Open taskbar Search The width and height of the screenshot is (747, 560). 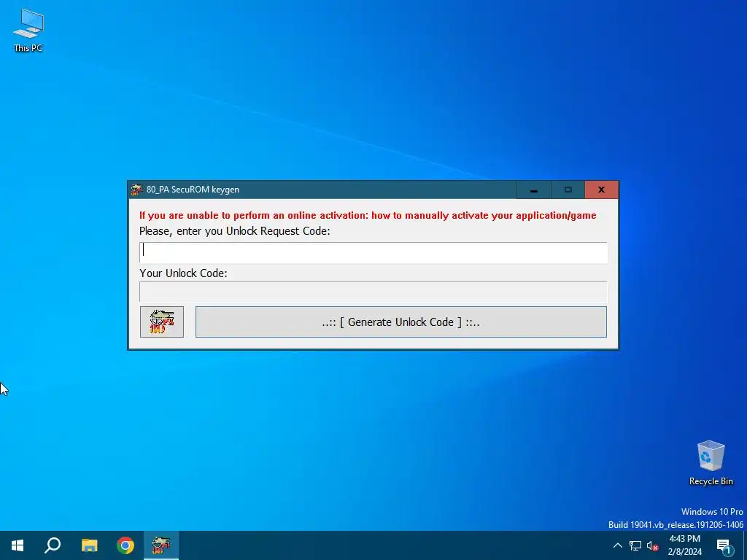[x=53, y=545]
